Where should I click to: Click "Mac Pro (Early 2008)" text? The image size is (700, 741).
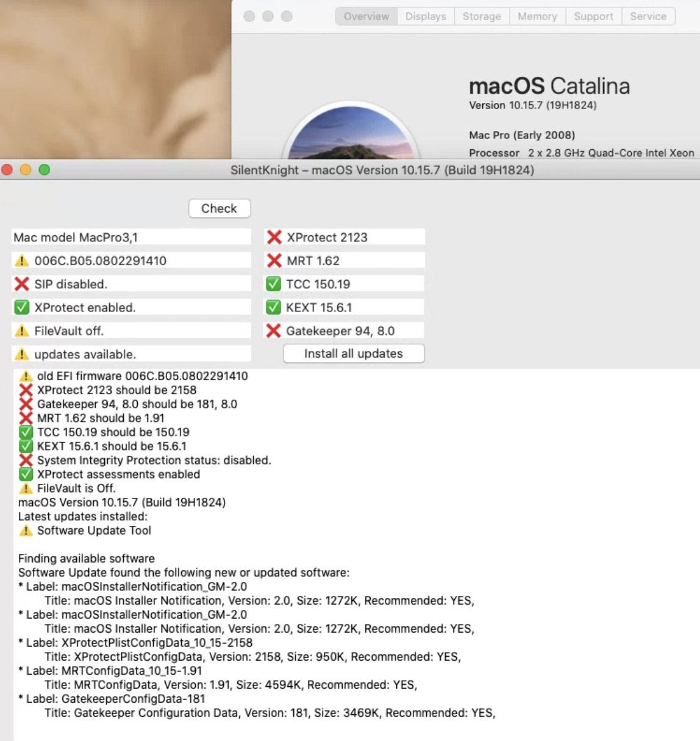[x=522, y=135]
